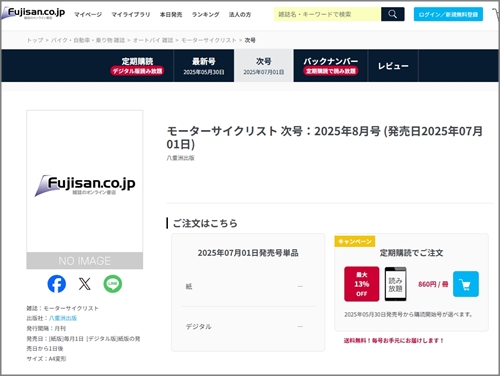Click the 読み放題 tablet icon
The image size is (500, 376).
pyautogui.click(x=396, y=284)
